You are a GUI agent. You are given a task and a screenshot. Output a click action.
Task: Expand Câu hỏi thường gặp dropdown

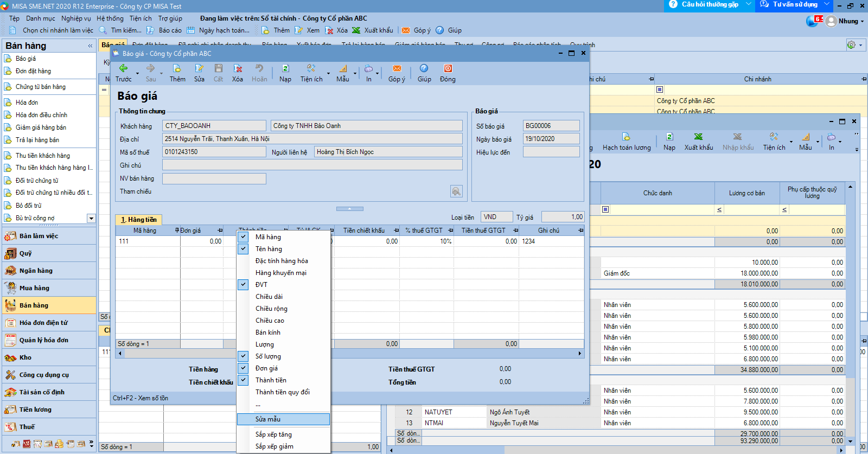point(749,4)
